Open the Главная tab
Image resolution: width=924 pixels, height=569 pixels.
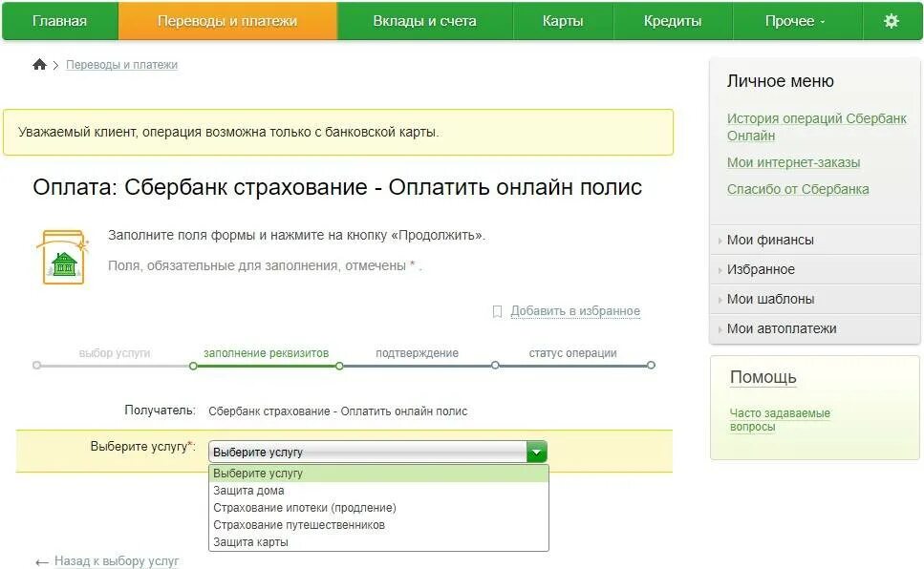click(59, 21)
